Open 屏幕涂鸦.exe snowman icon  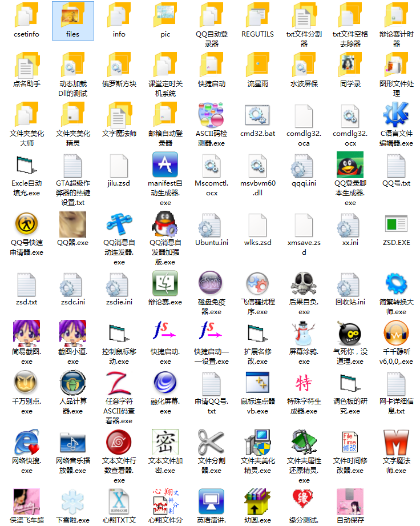coord(304,332)
